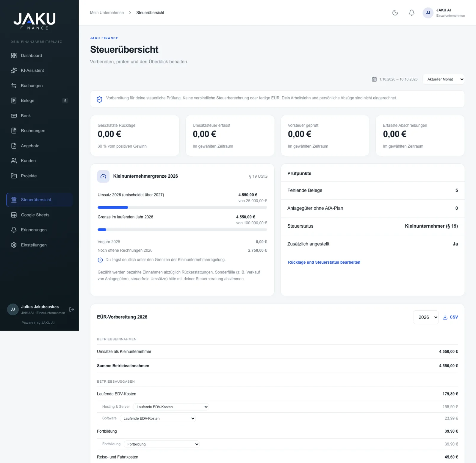Click the Projekte folder icon
Screen dimensions: 476x463
pos(14,176)
